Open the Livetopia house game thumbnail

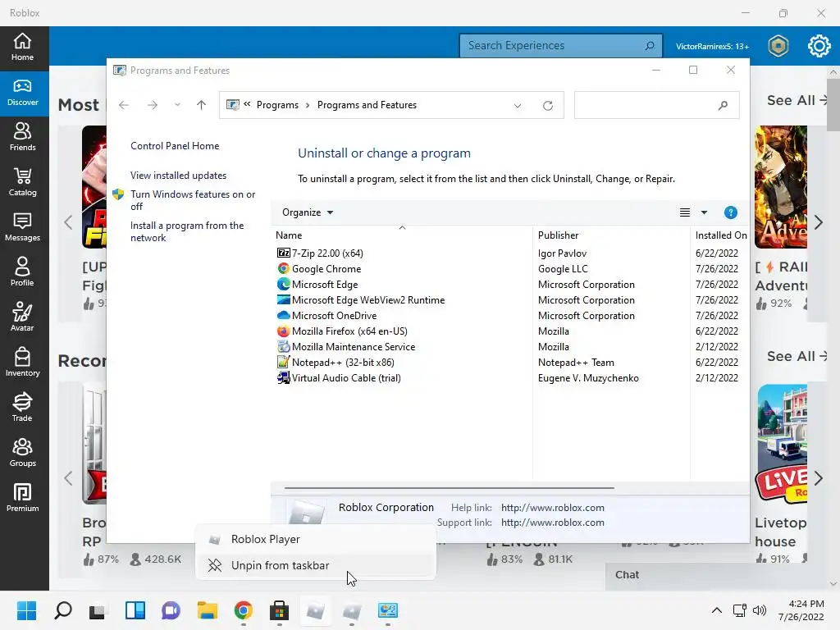point(782,444)
